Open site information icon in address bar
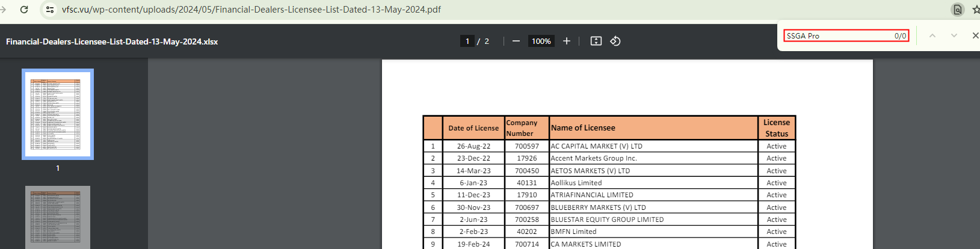Image resolution: width=980 pixels, height=249 pixels. [50, 10]
